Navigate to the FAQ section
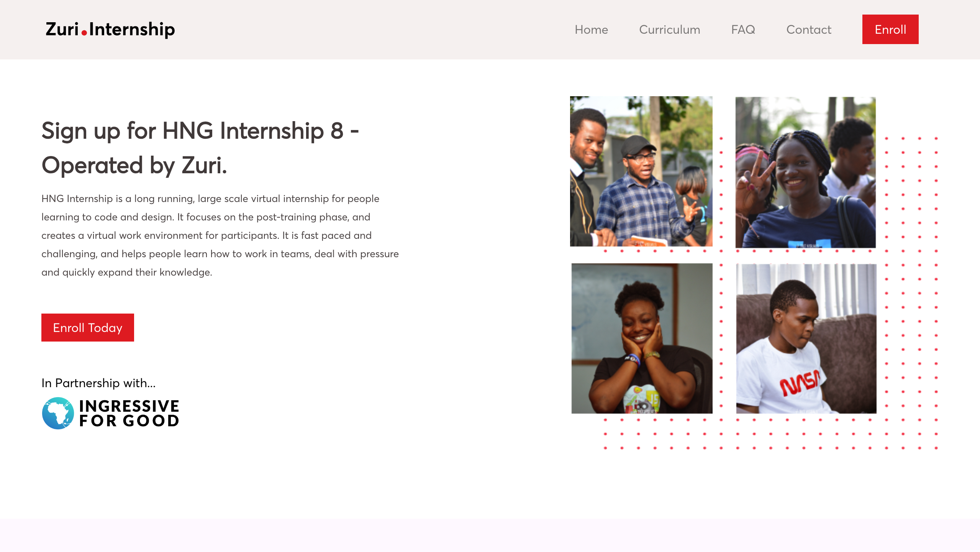 tap(743, 30)
